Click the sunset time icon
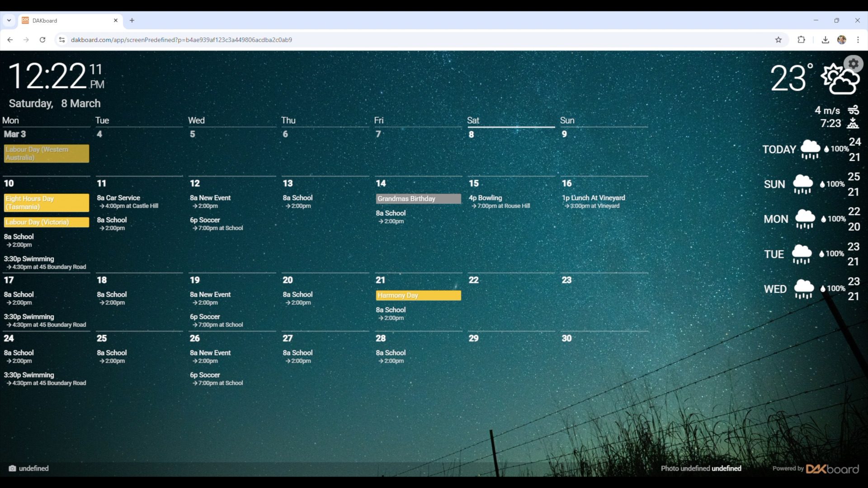 click(x=853, y=123)
